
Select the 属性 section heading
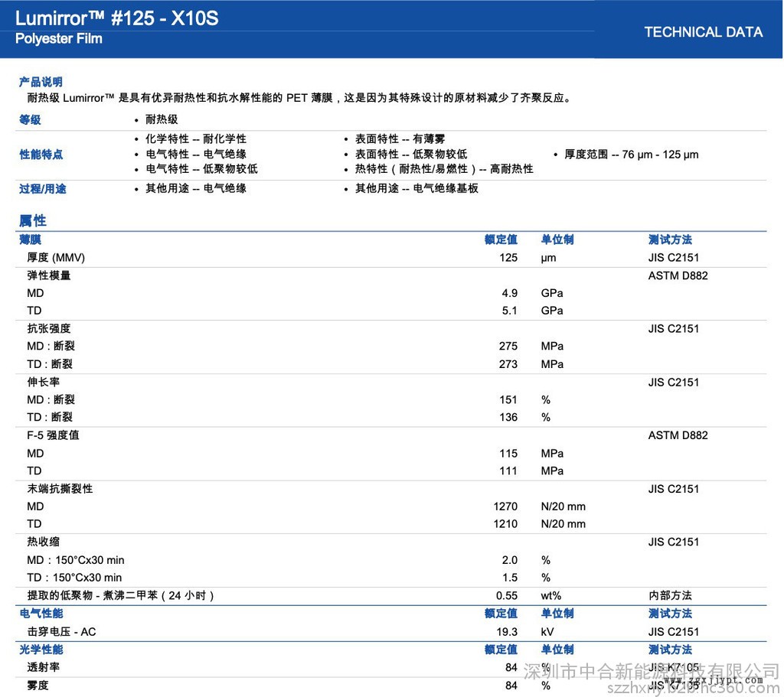tap(33, 221)
